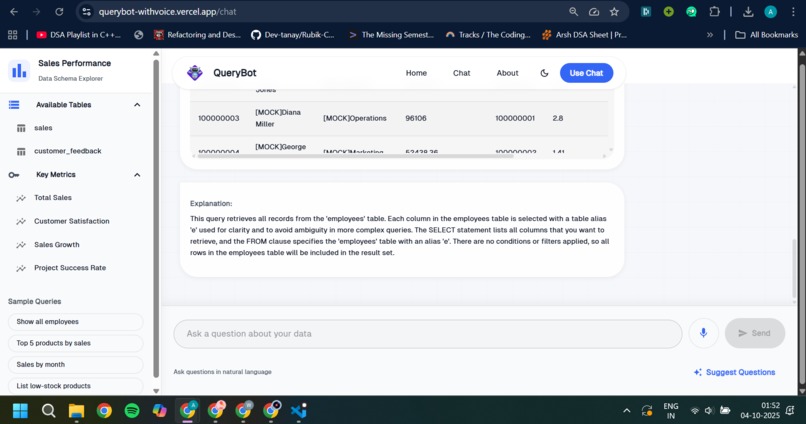Viewport: 806px width, 424px height.
Task: Reload the page with refresh icon
Action: click(59, 12)
